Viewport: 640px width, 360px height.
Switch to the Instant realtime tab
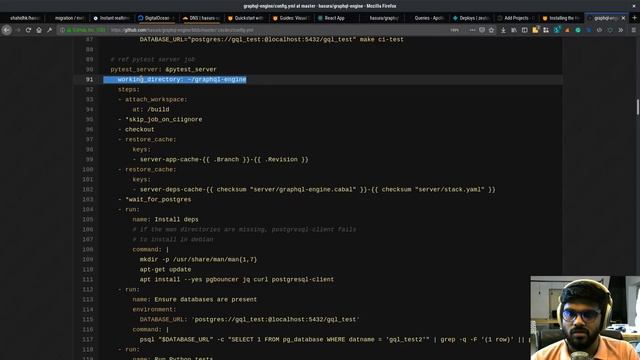(111, 18)
